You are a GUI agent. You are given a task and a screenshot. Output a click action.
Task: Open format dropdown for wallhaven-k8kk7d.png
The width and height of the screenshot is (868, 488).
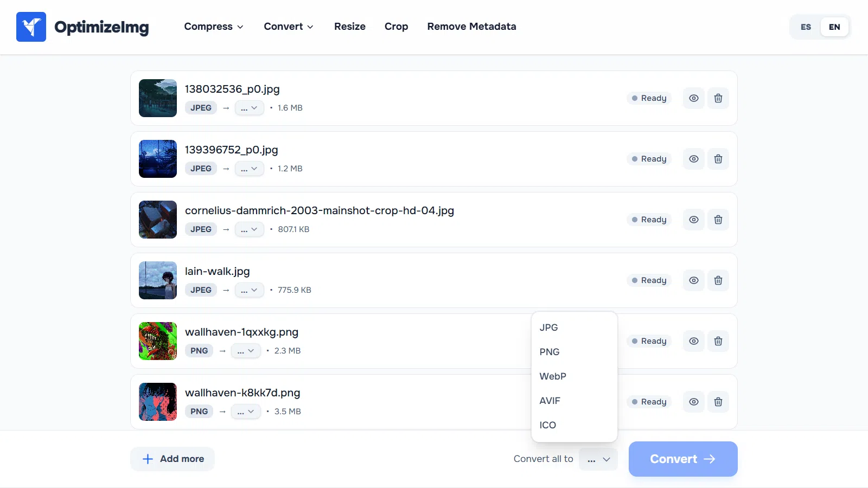246,412
